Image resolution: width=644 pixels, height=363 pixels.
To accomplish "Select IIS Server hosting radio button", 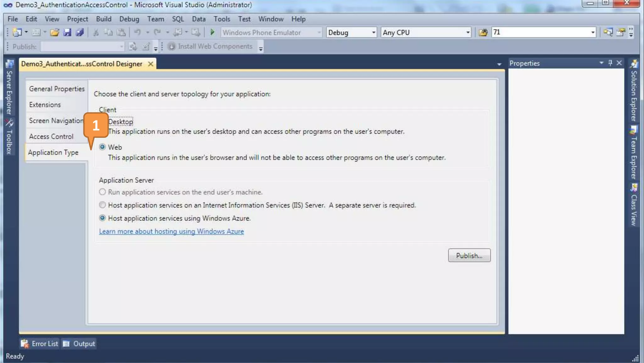I will click(103, 205).
